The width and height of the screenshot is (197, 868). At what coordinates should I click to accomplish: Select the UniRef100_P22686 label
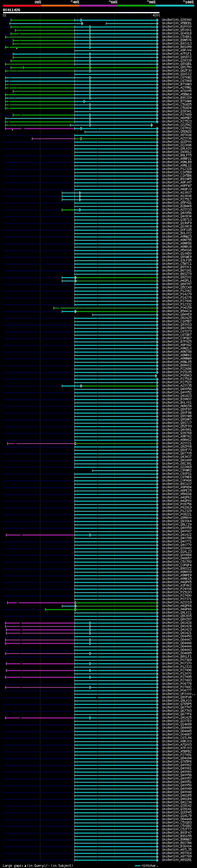[x=177, y=369]
